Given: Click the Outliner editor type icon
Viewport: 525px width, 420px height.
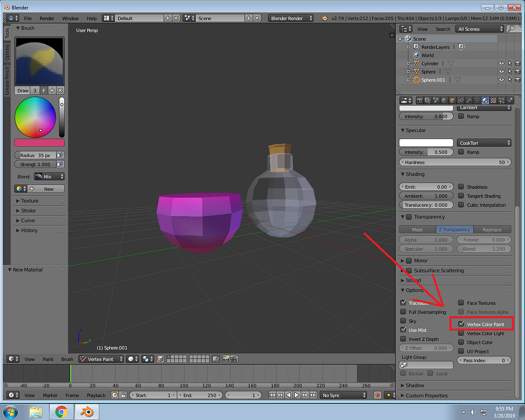Looking at the screenshot, I should point(405,29).
